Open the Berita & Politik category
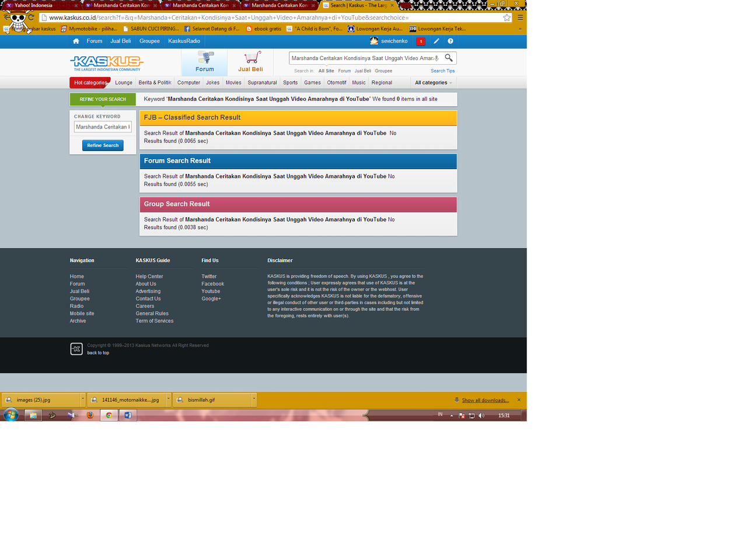 pyautogui.click(x=155, y=83)
